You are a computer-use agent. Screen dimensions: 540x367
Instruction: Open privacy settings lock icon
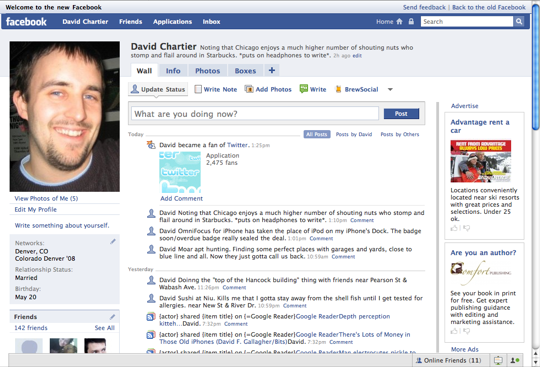click(x=411, y=21)
